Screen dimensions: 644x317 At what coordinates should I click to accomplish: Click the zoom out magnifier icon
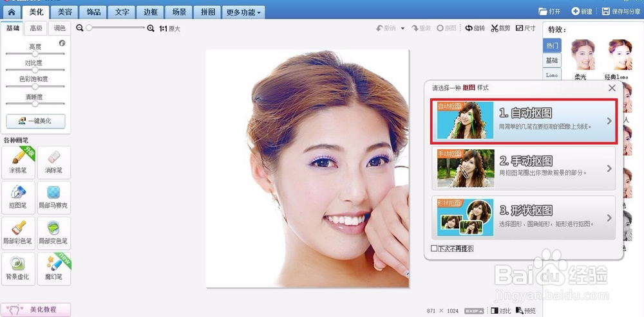80,28
